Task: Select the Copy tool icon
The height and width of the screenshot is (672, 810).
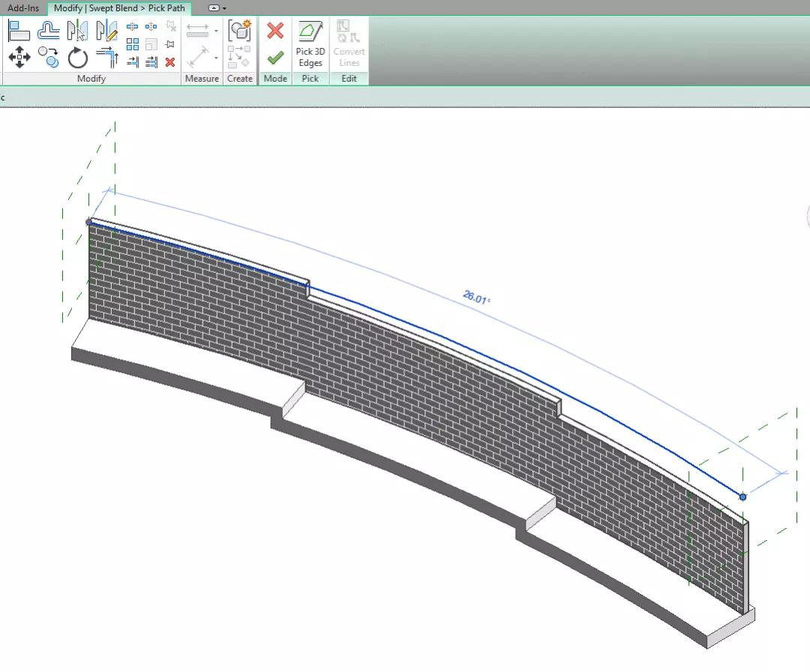Action: [x=48, y=57]
